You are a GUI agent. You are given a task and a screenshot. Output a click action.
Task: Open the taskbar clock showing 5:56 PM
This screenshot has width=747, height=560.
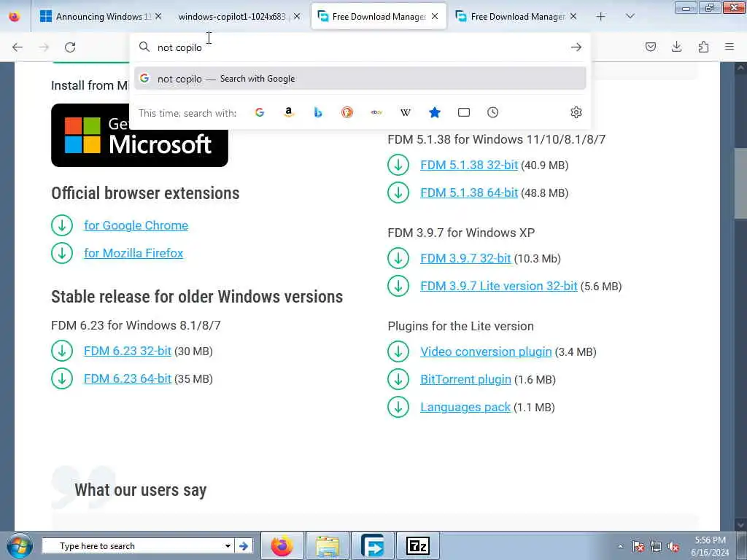(710, 546)
